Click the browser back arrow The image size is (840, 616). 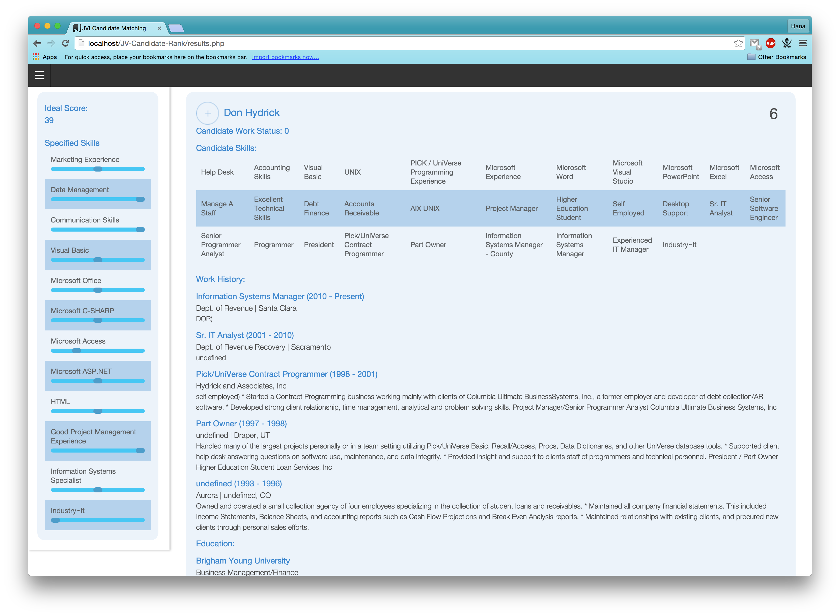coord(37,43)
